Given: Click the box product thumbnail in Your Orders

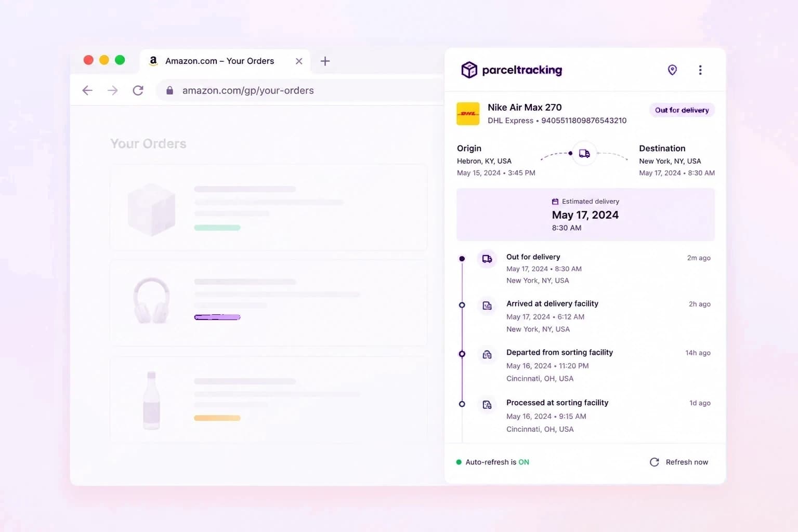Looking at the screenshot, I should (151, 209).
